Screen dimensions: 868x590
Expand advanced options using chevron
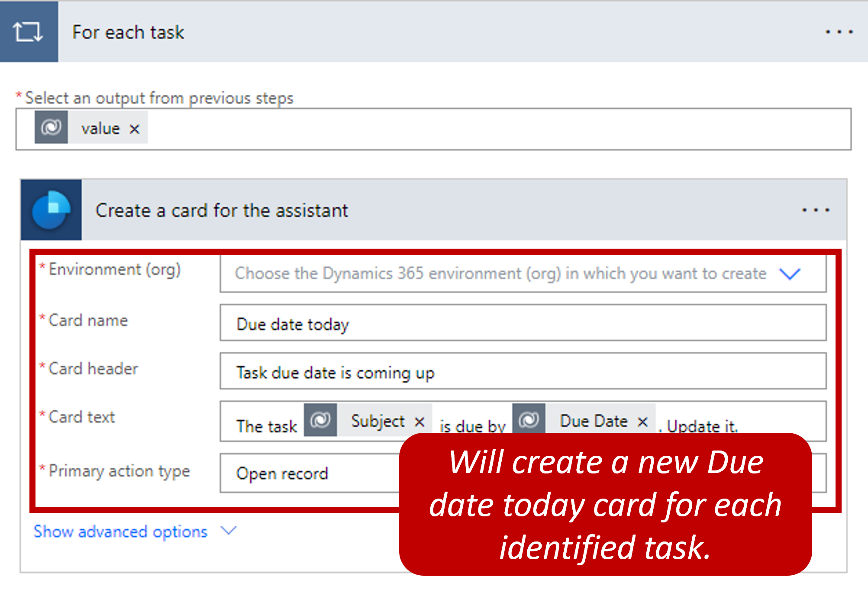click(228, 530)
